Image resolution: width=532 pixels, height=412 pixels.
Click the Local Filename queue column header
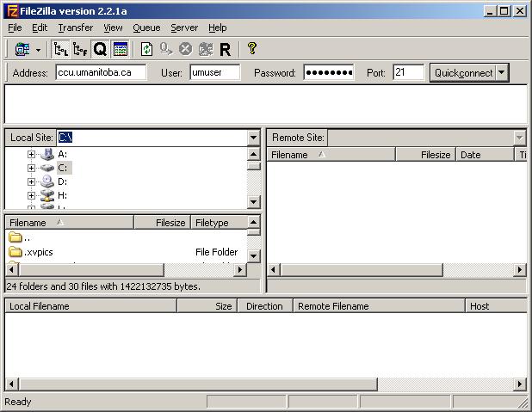91,306
